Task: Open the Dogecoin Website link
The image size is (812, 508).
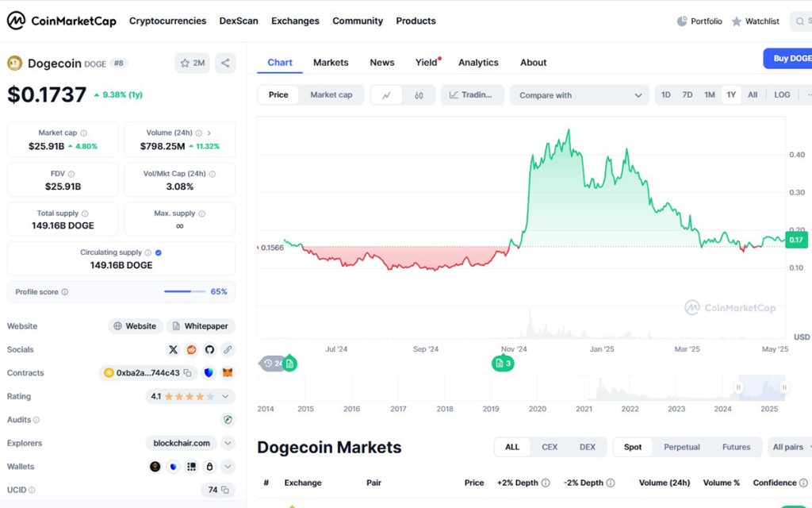Action: [135, 326]
